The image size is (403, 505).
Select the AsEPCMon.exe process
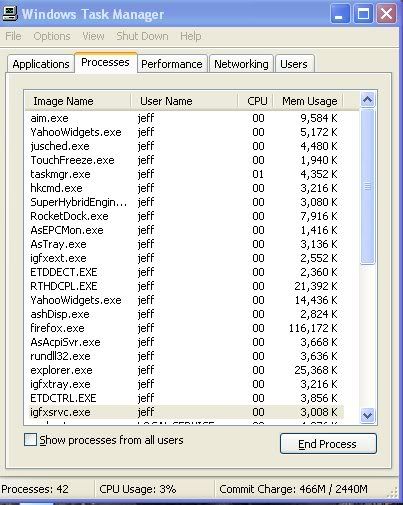tap(185, 230)
